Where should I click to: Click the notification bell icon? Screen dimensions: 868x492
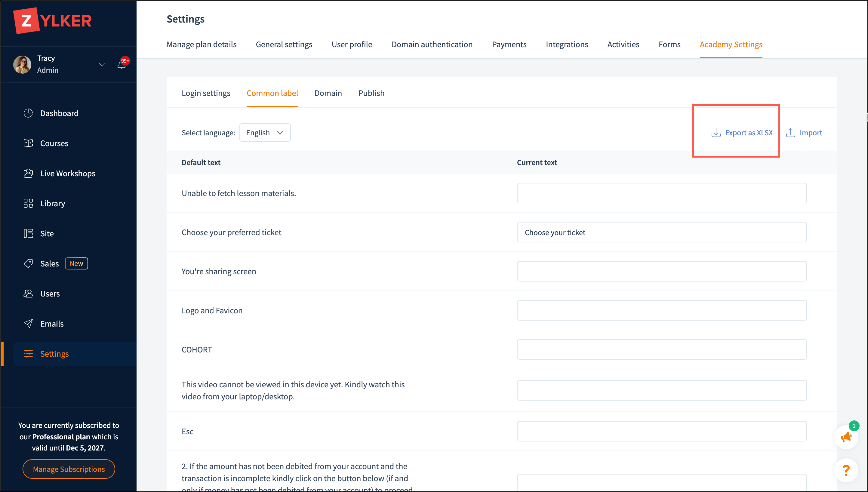click(122, 65)
